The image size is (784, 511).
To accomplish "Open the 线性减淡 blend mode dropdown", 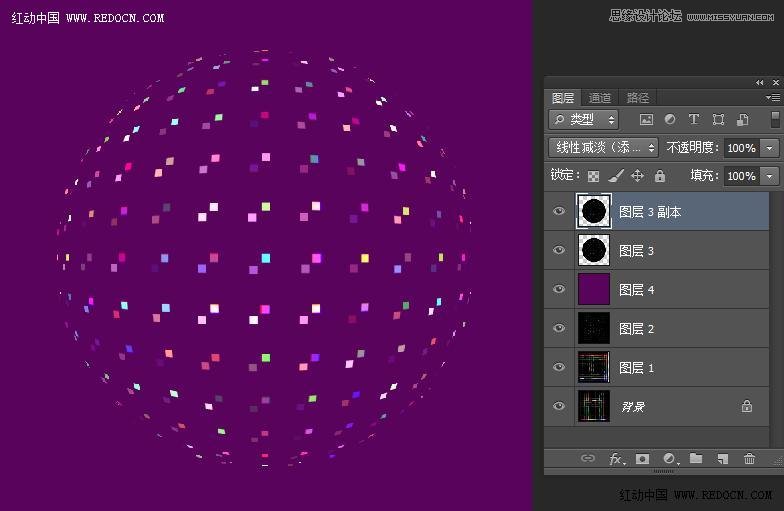I will coord(604,148).
